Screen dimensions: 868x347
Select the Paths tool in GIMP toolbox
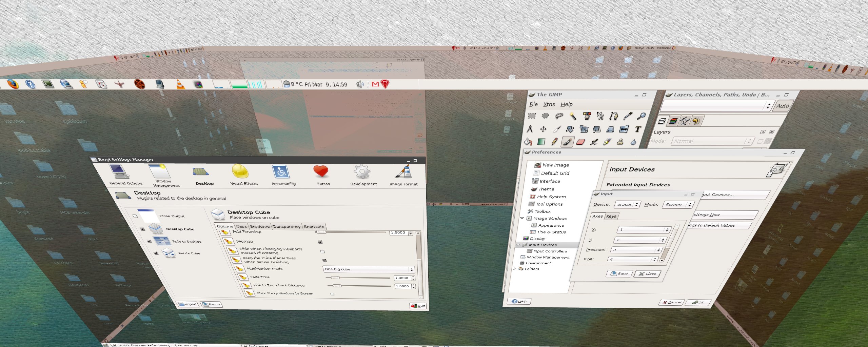click(x=614, y=116)
